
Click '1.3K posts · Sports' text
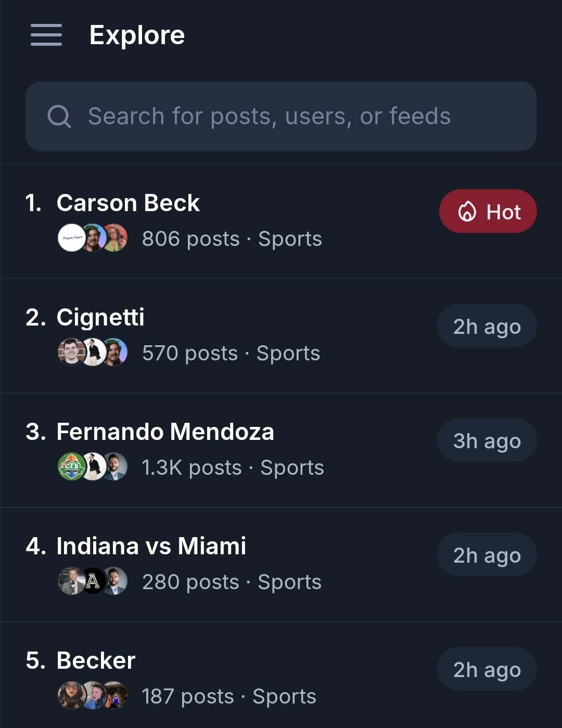(233, 467)
